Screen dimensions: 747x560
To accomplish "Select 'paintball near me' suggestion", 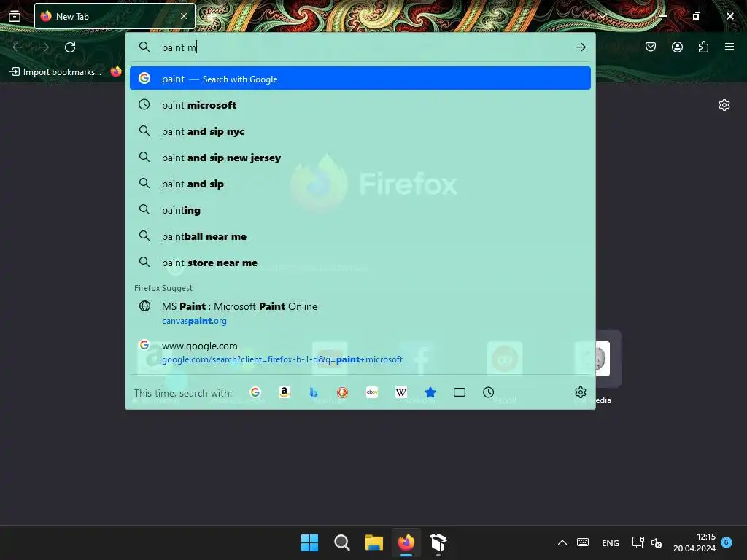I will pyautogui.click(x=360, y=236).
